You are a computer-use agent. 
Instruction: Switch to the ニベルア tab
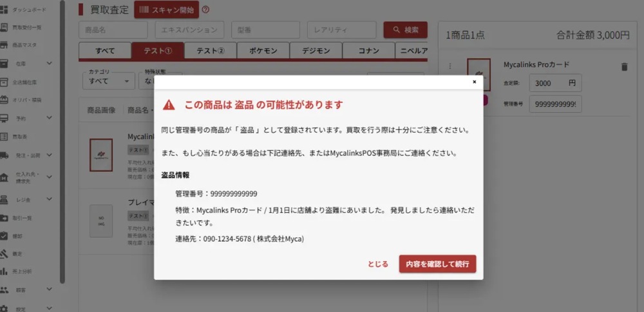point(411,51)
